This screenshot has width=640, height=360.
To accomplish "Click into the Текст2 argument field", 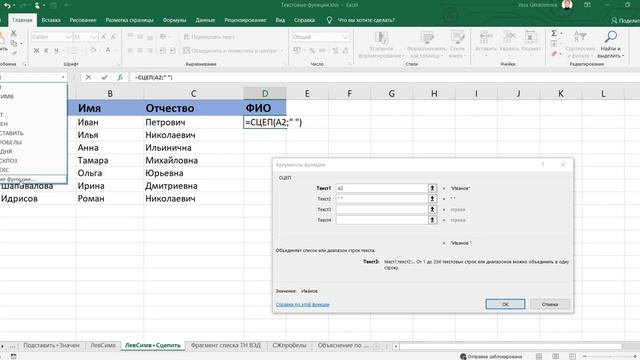I will [382, 199].
